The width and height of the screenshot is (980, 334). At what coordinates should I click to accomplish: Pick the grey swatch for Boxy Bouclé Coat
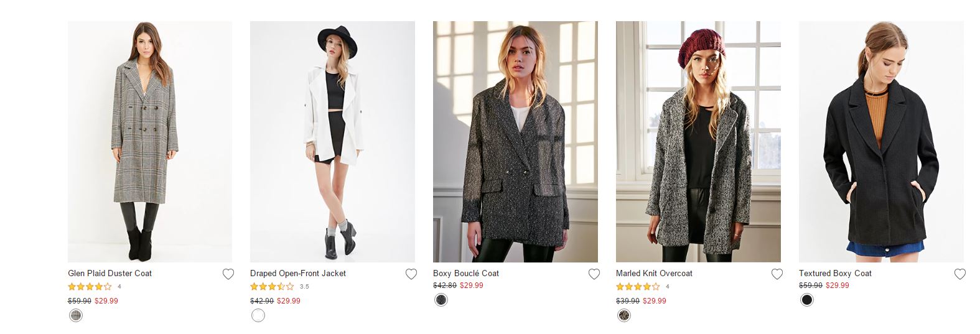tap(441, 300)
